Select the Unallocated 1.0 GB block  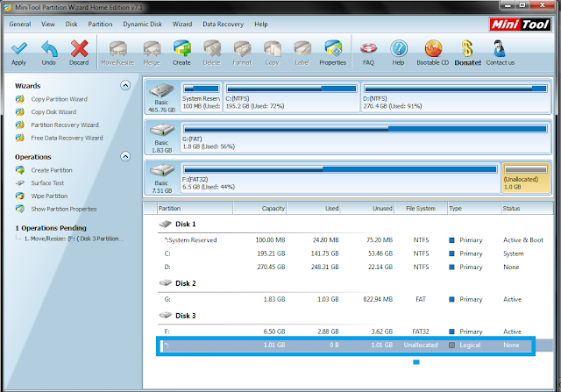tap(526, 177)
